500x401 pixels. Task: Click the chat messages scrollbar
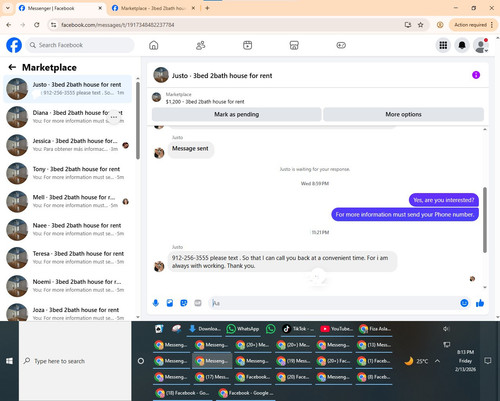point(485,220)
